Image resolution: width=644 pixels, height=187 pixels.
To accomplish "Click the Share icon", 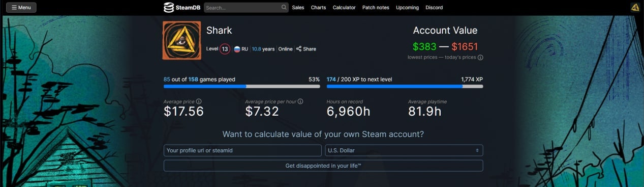I will tap(299, 49).
